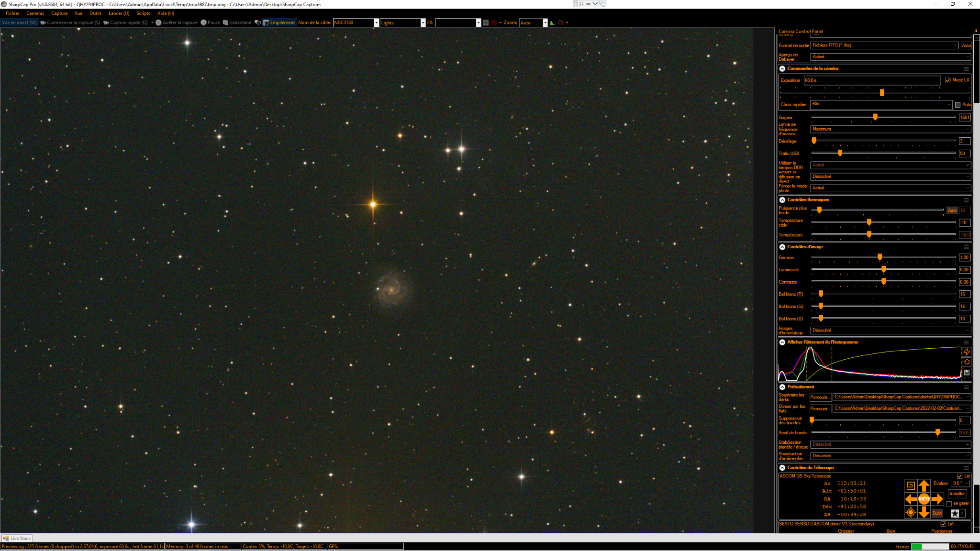Viewport: 980px width, 551px height.
Task: Toggle the Mode LX checkbox
Action: 947,80
